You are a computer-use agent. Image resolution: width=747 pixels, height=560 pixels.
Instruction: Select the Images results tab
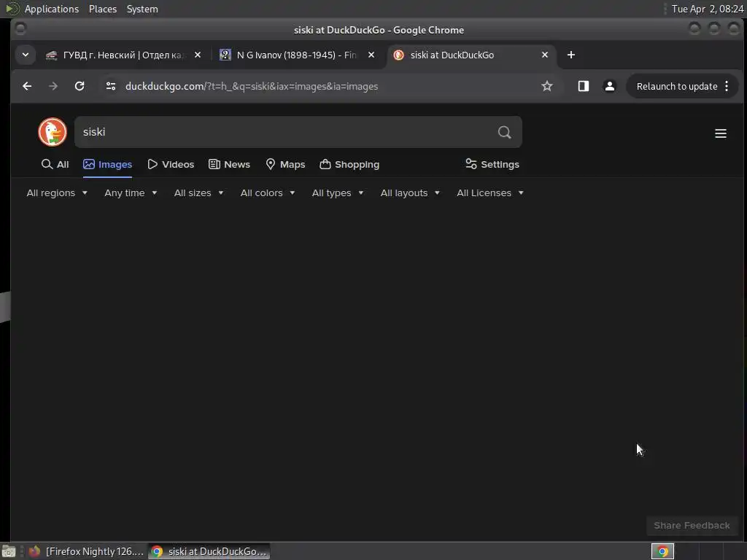pyautogui.click(x=108, y=164)
